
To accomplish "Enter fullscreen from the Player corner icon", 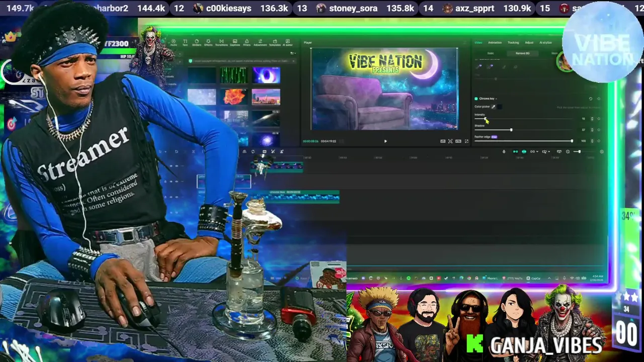I will [x=466, y=141].
